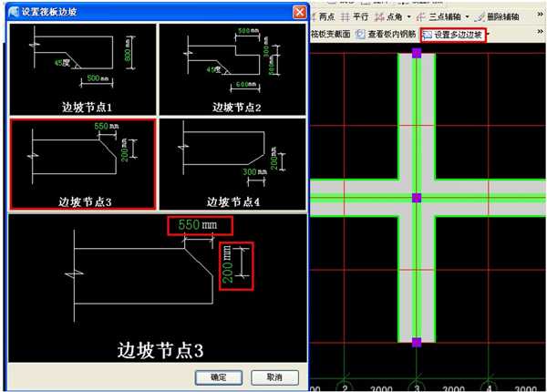Expand the top toolbar overflow chevron
Screen dimensions: 547x392
[x=540, y=15]
